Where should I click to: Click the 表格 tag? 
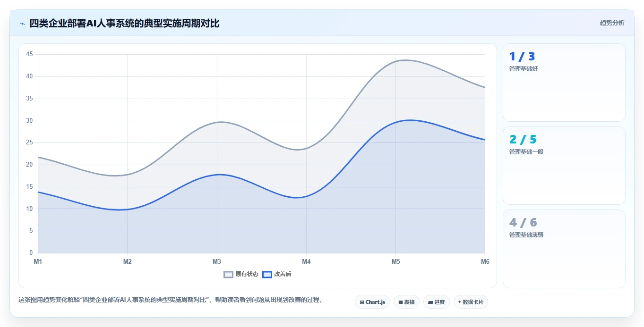pyautogui.click(x=406, y=302)
